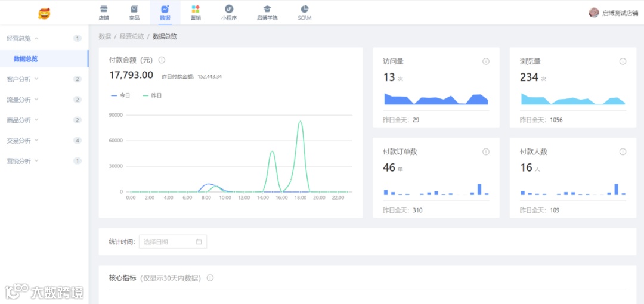Open the SCRM pie chart icon

(304, 8)
